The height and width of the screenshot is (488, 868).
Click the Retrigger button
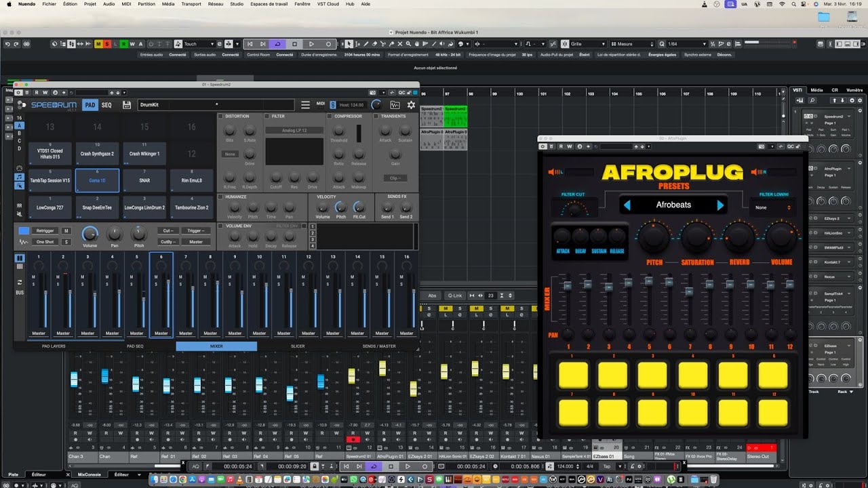(x=45, y=231)
